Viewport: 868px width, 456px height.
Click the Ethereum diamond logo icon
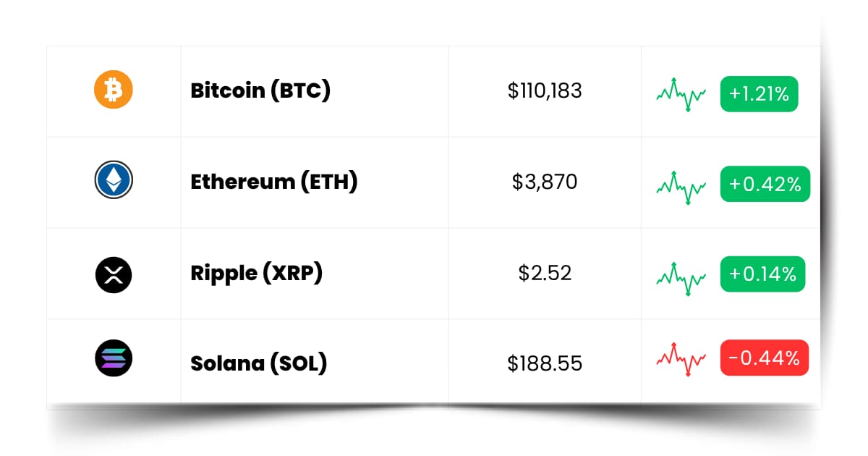tap(114, 180)
